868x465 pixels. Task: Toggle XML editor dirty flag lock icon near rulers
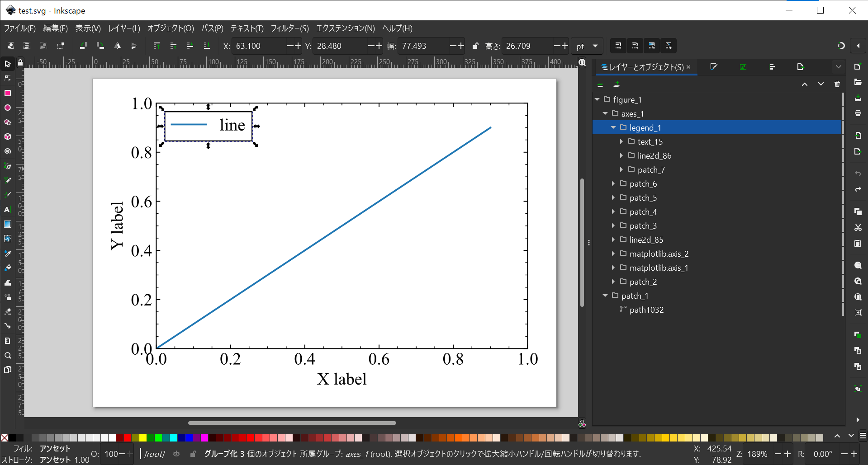tap(20, 62)
